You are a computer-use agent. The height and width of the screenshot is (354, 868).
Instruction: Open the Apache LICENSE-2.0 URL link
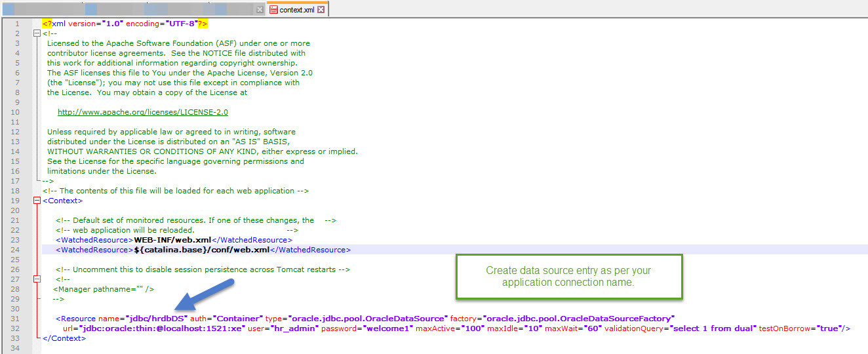click(143, 112)
